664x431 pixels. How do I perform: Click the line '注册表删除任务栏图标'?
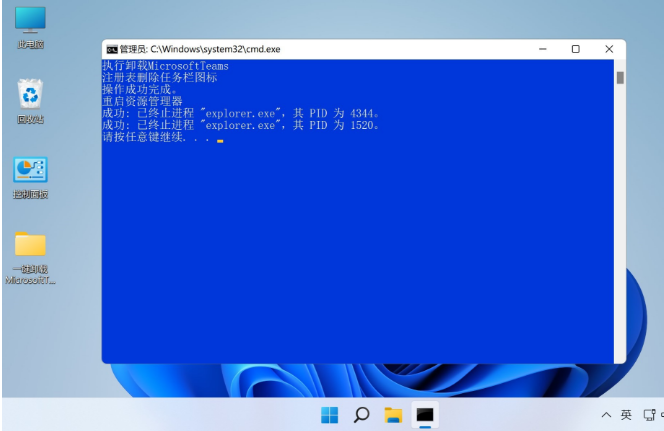click(x=160, y=77)
